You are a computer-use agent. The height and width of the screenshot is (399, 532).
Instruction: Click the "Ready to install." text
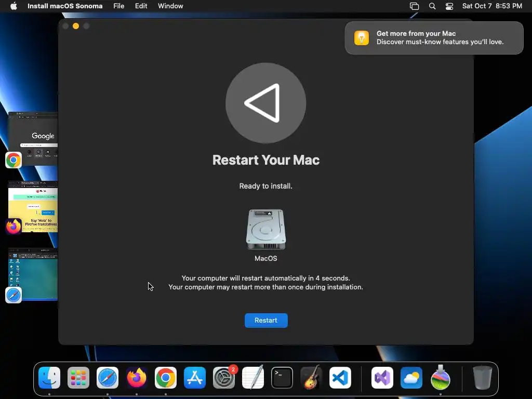(265, 186)
